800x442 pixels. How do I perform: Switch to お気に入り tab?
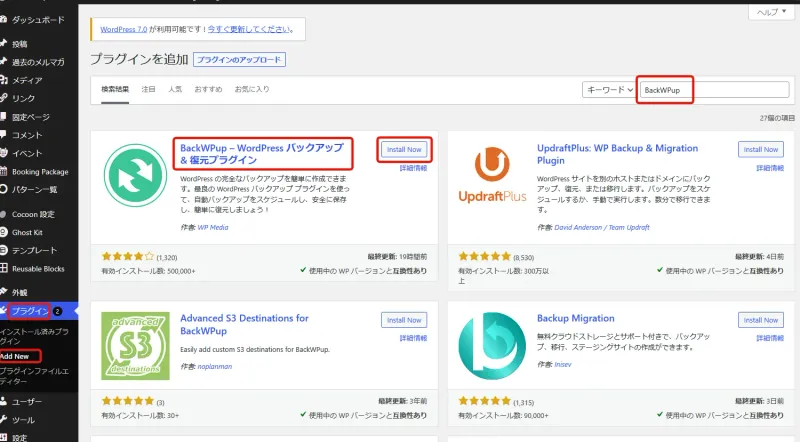(x=252, y=89)
